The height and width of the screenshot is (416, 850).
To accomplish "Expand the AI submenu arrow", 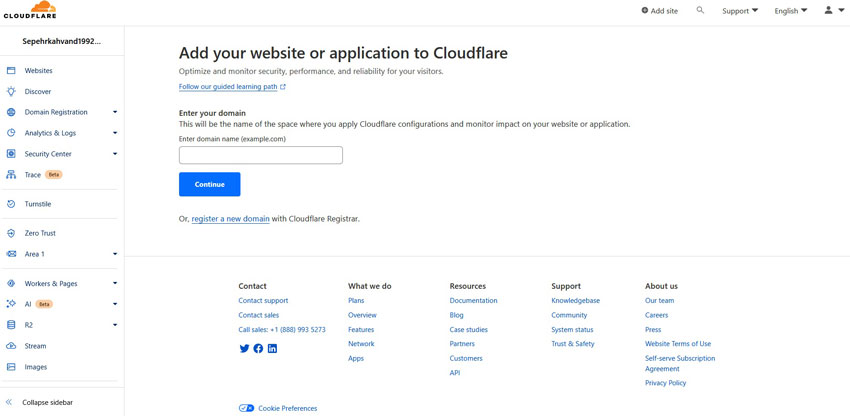I will (115, 304).
